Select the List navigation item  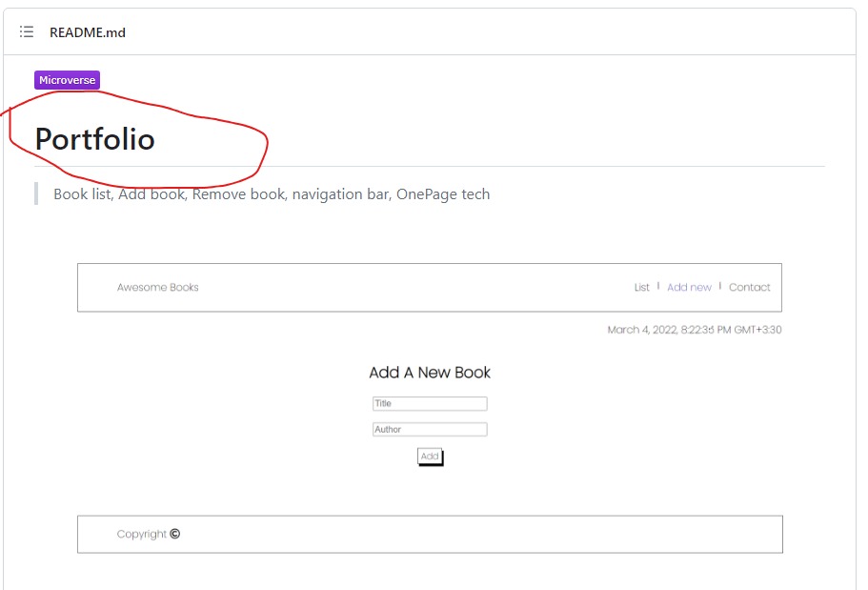[641, 287]
